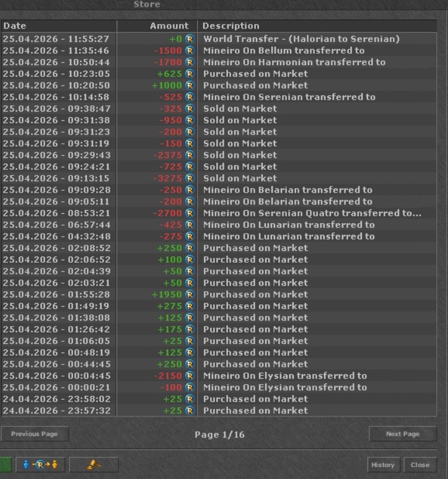This screenshot has width=448, height=479.
Task: Click the Date column header
Action: (59, 26)
